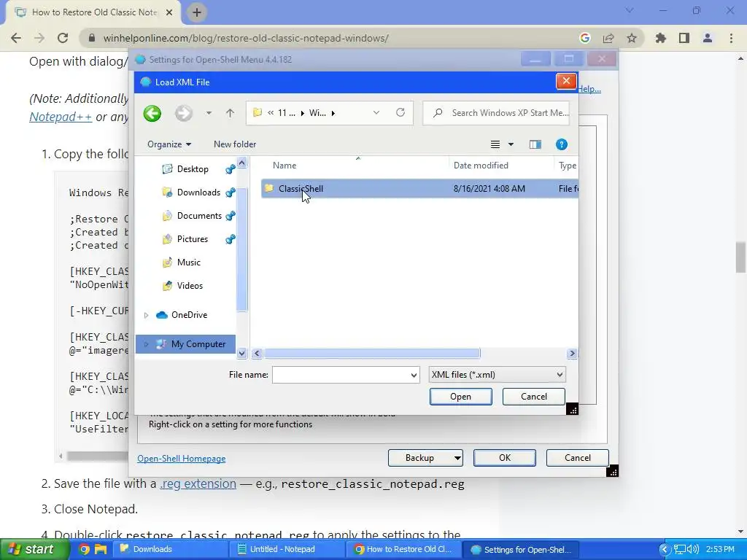747x560 pixels.
Task: Open the Open-Shell Homepage link
Action: (x=182, y=459)
